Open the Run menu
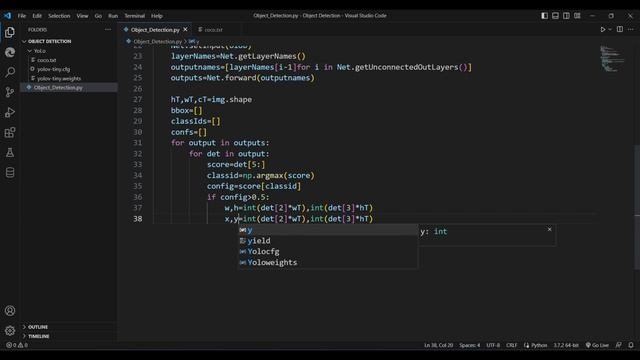The image size is (640, 360). coord(113,16)
